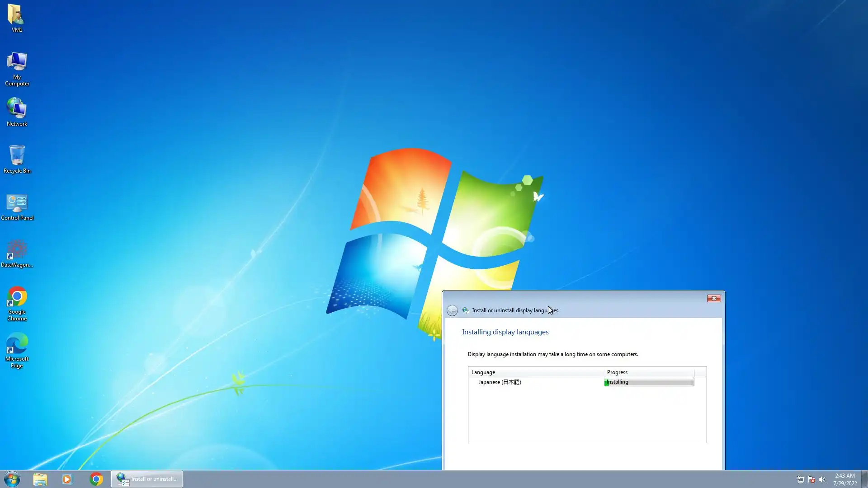This screenshot has height=488, width=868.
Task: Click the back arrow in language wizard
Action: pos(452,310)
